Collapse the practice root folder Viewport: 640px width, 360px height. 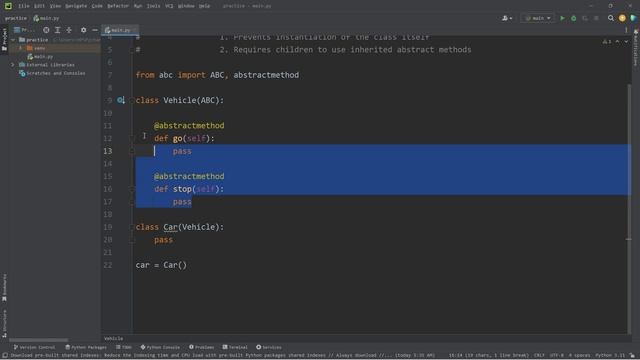point(13,40)
